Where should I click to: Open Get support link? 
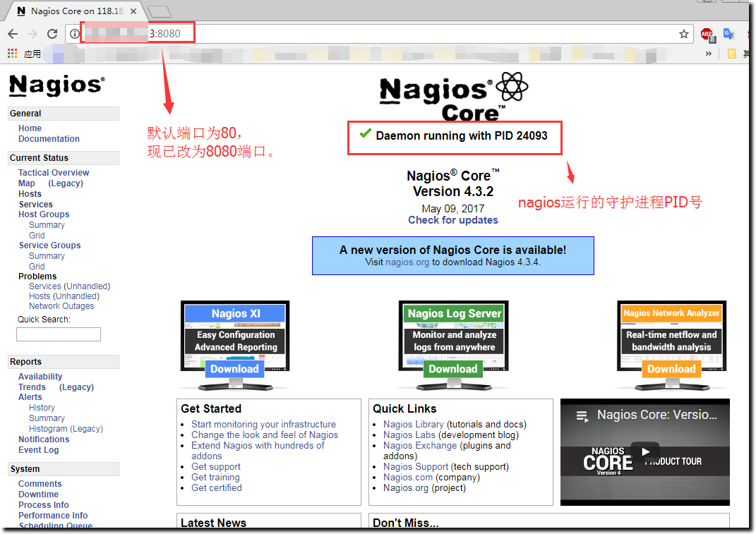point(216,466)
